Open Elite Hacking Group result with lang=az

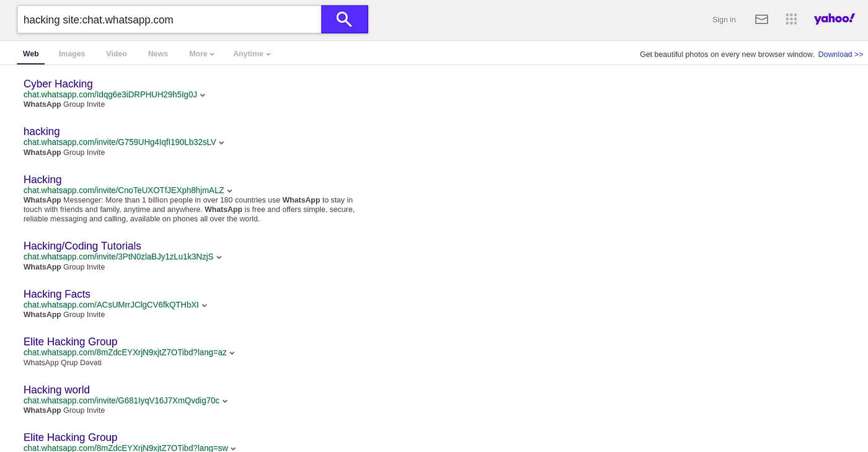click(x=71, y=342)
